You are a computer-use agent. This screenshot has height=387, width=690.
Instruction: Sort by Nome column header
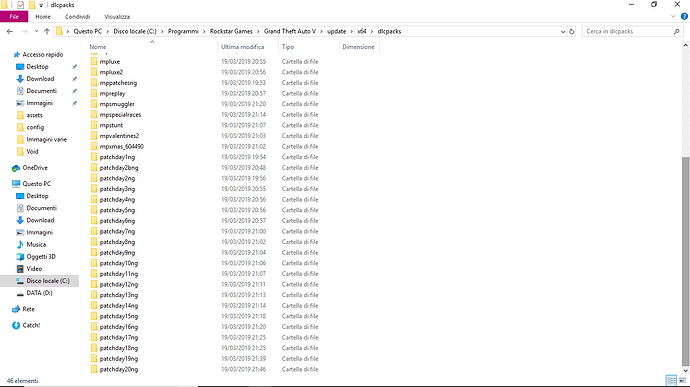[x=98, y=47]
